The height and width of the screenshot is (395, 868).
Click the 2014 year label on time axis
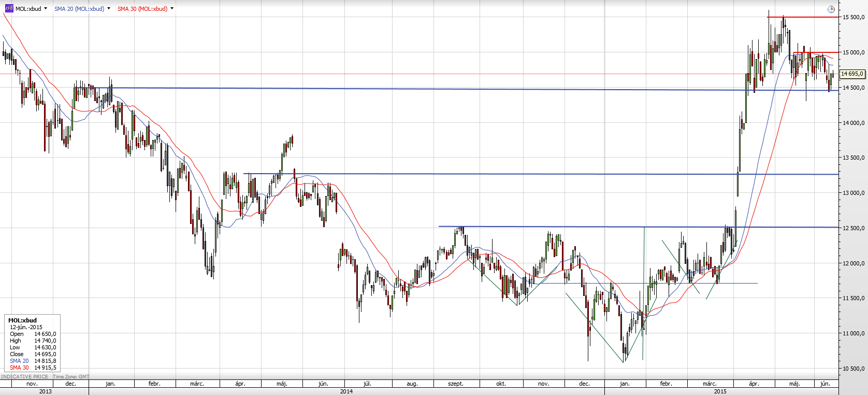tap(346, 391)
